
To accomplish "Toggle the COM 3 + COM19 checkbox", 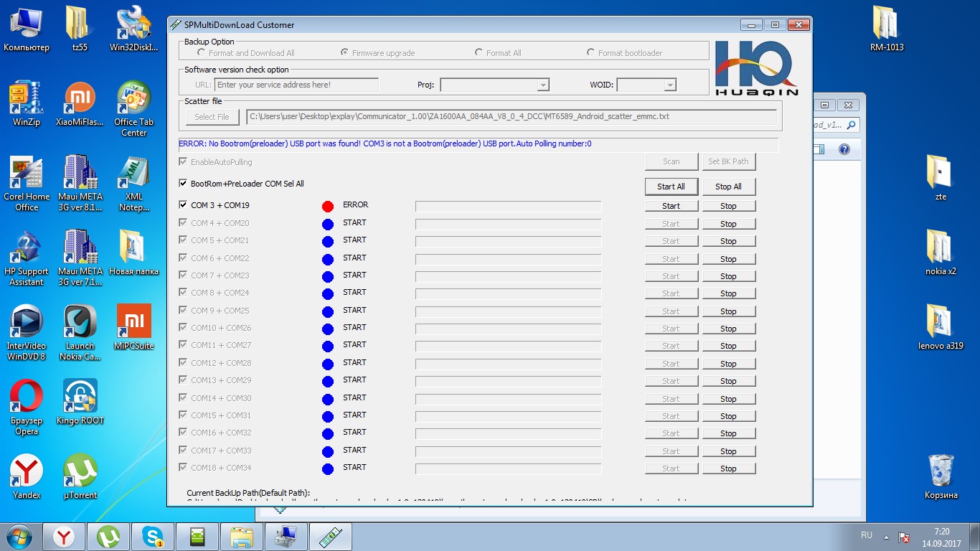I will click(x=184, y=205).
